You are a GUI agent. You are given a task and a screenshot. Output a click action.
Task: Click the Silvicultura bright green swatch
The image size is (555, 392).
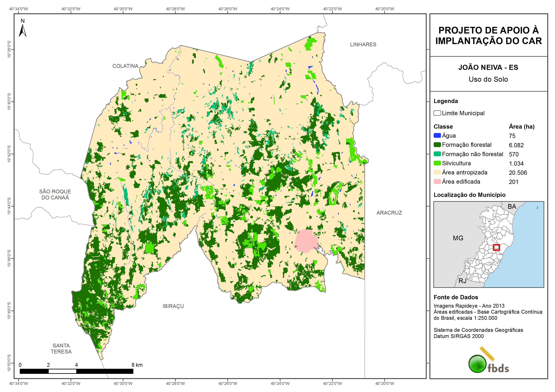coord(437,163)
